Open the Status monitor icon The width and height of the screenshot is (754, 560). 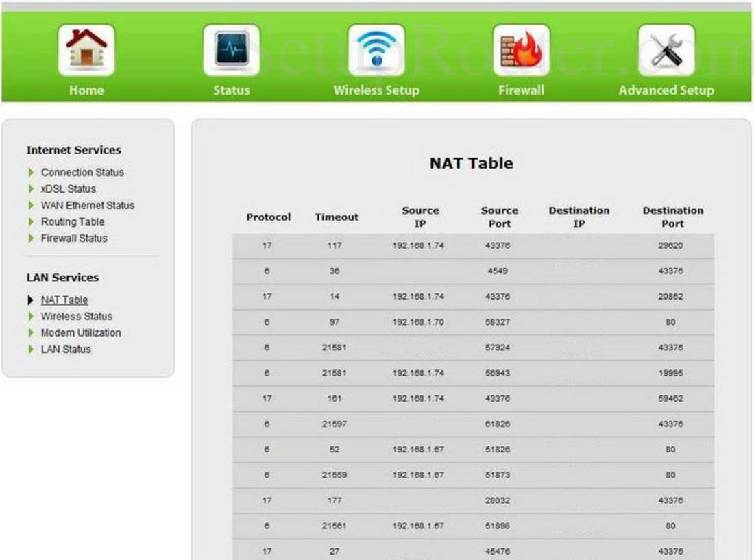coord(231,50)
